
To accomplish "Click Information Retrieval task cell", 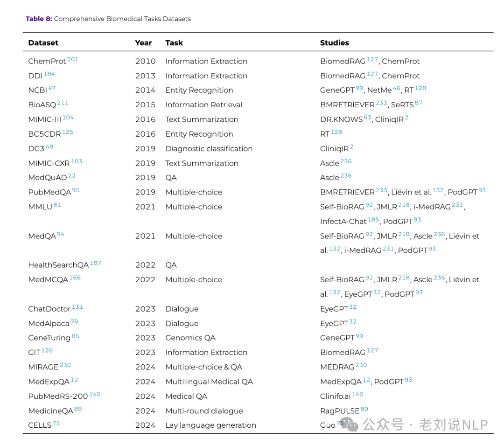I will click(204, 105).
